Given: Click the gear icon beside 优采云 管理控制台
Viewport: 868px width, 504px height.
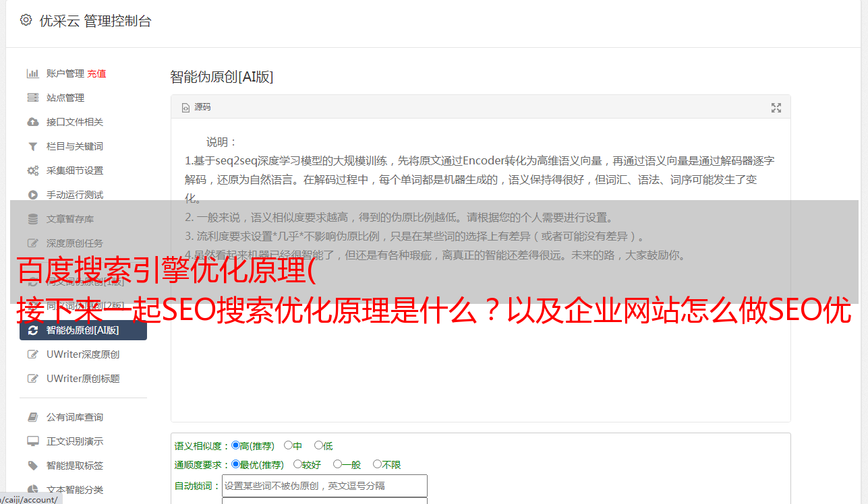Looking at the screenshot, I should coord(26,20).
